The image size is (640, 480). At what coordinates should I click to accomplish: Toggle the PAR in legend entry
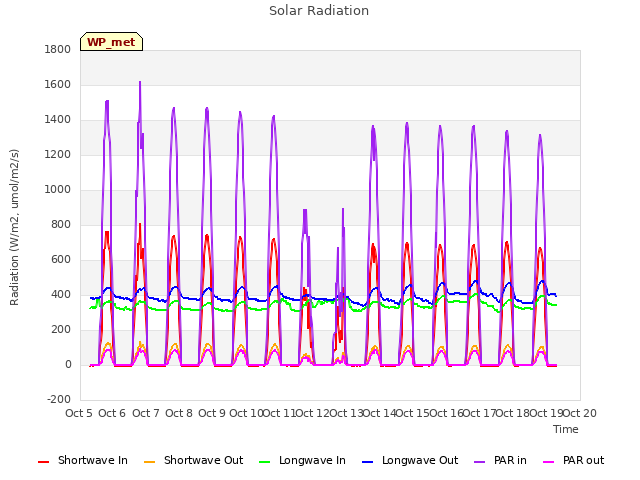[500, 460]
